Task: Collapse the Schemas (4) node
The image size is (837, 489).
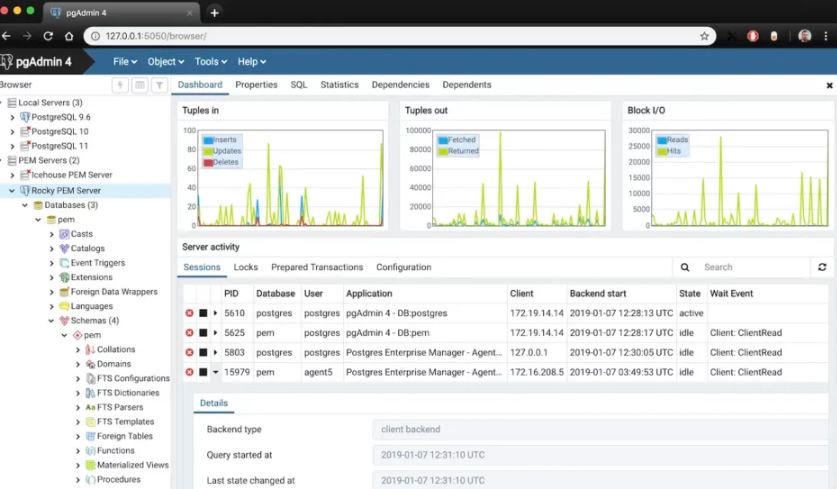Action: (51, 321)
